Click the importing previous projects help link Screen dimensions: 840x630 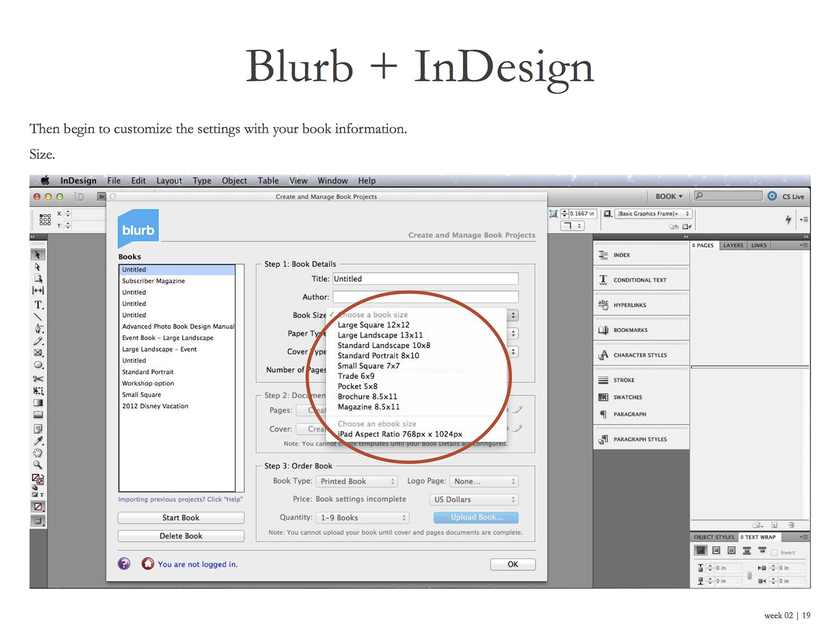coord(180,499)
